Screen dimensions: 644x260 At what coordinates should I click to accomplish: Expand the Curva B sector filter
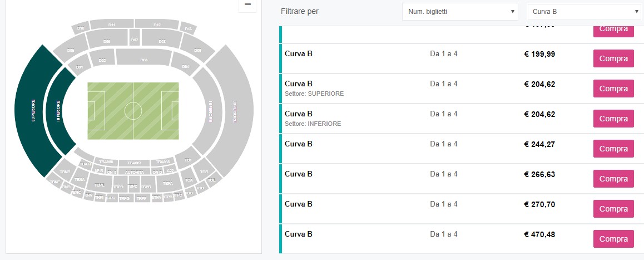(x=584, y=11)
